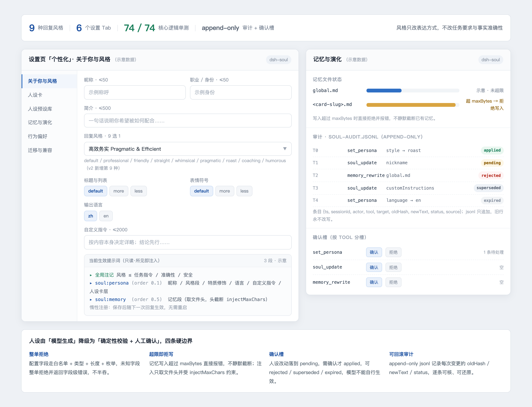
Task: Click the 简介 text input
Action: [x=188, y=121]
